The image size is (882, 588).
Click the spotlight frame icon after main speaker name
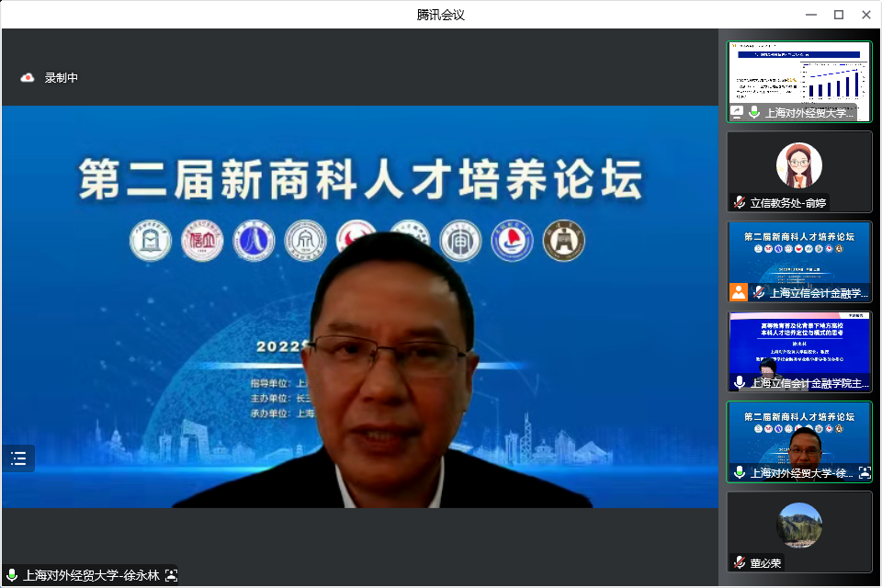171,575
